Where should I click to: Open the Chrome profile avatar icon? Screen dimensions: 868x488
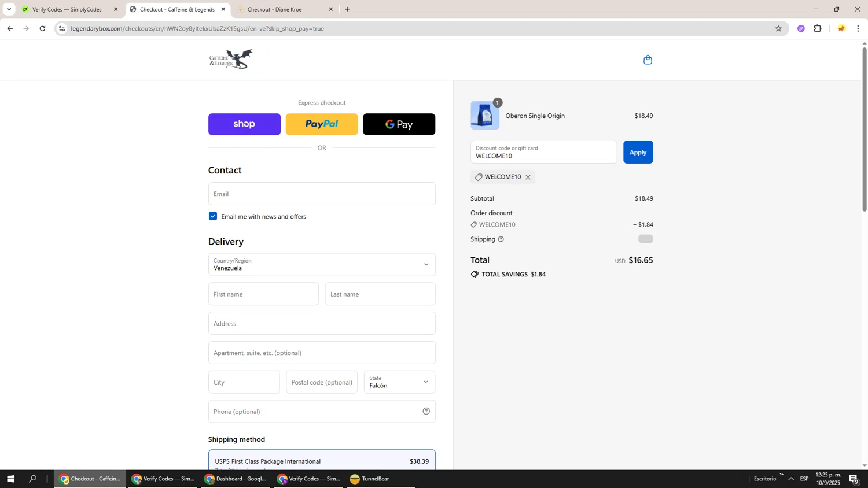pyautogui.click(x=841, y=28)
